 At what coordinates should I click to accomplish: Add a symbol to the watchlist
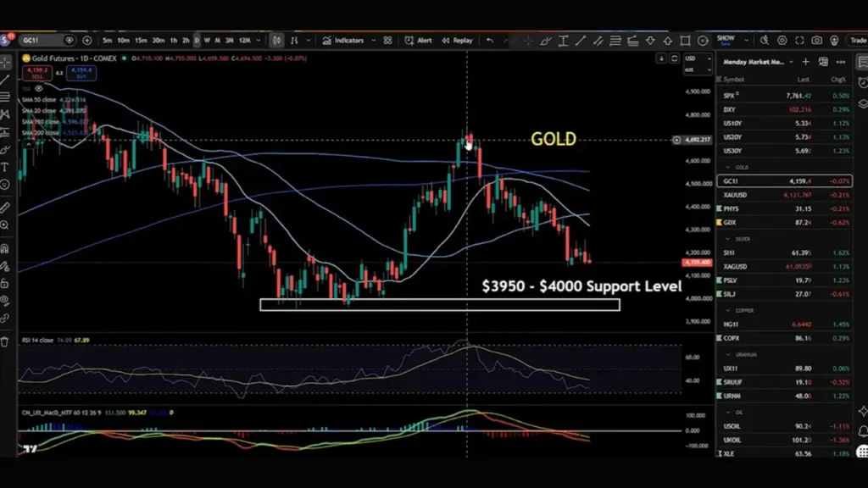[805, 62]
